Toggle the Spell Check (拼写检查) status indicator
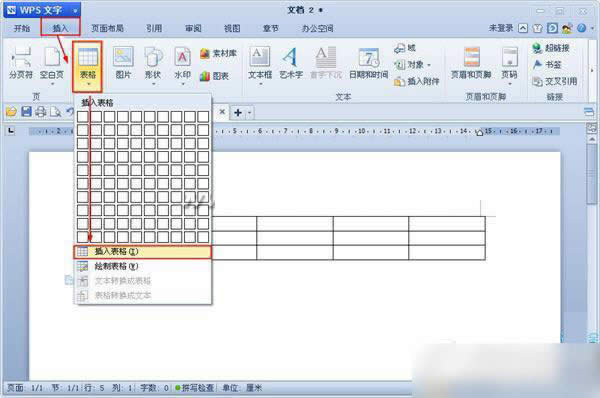This screenshot has height=398, width=600. click(x=194, y=388)
